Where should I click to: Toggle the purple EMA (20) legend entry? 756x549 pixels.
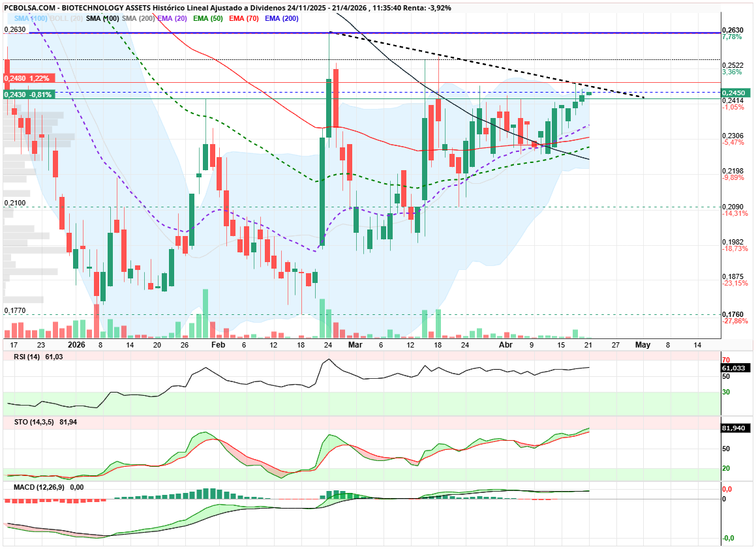click(173, 18)
